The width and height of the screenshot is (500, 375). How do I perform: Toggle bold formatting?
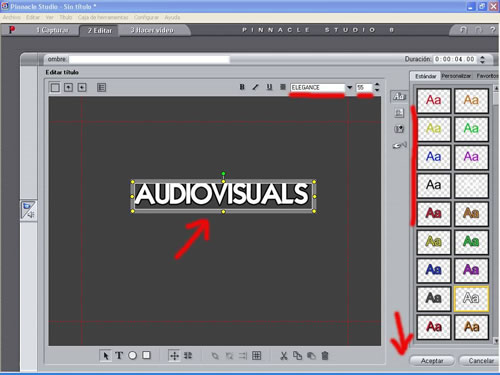(242, 87)
